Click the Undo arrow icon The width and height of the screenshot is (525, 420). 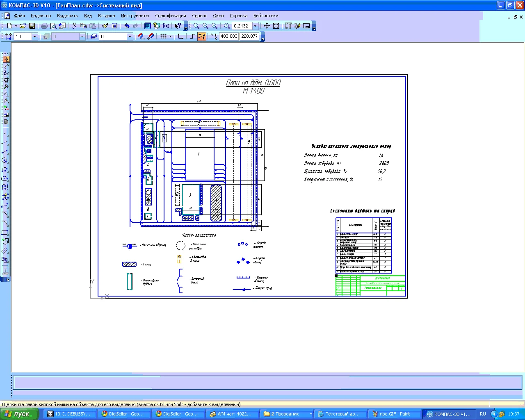pos(127,26)
